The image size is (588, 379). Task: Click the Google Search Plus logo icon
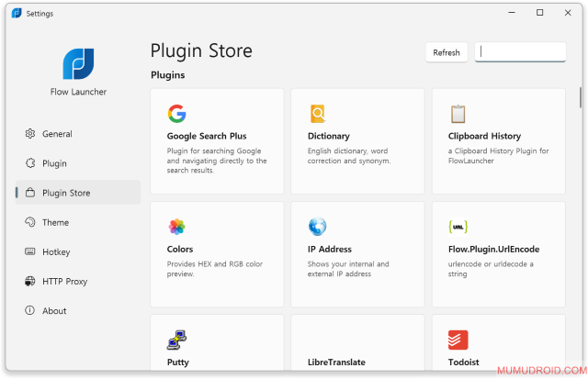(176, 114)
